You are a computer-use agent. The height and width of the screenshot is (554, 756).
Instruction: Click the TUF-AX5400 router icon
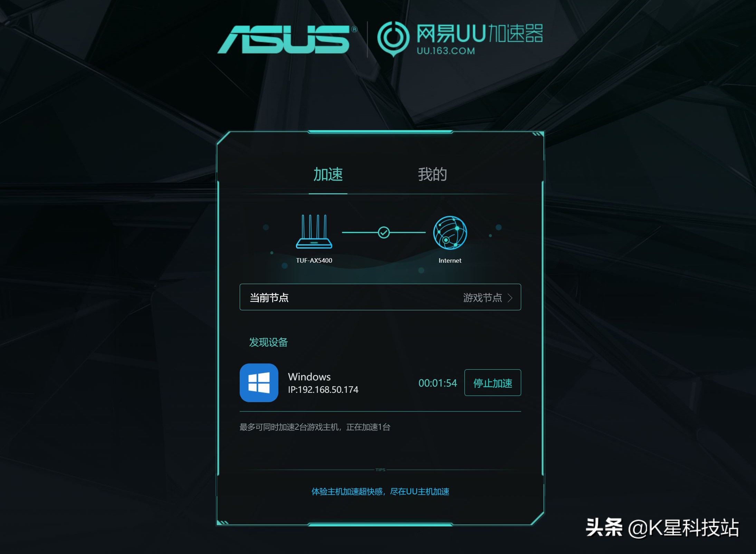[x=314, y=231]
